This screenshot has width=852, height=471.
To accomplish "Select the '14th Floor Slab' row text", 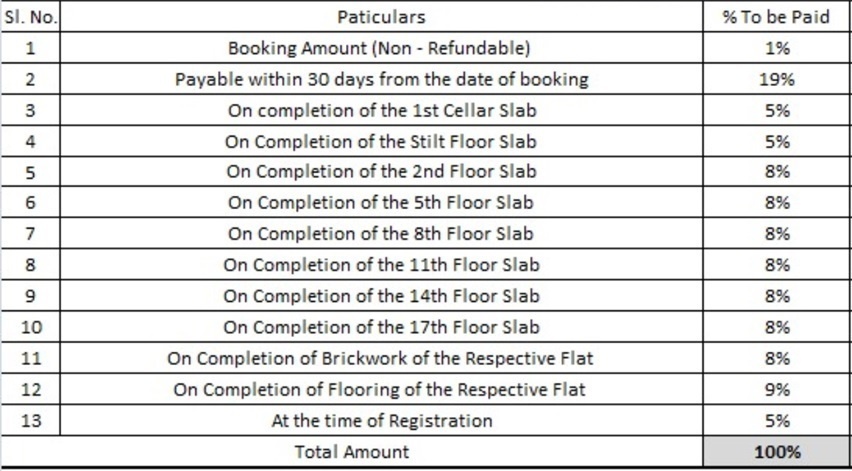I will tap(381, 296).
